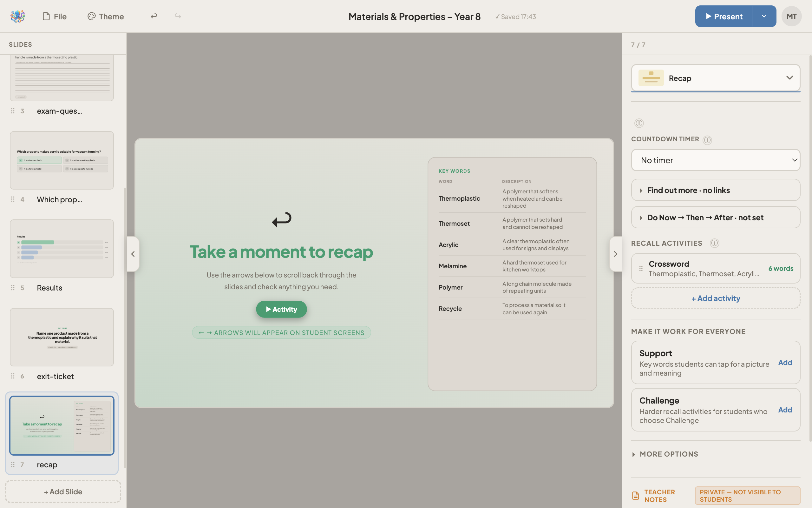
Task: Click the drag handle for slide 6
Action: tap(13, 376)
